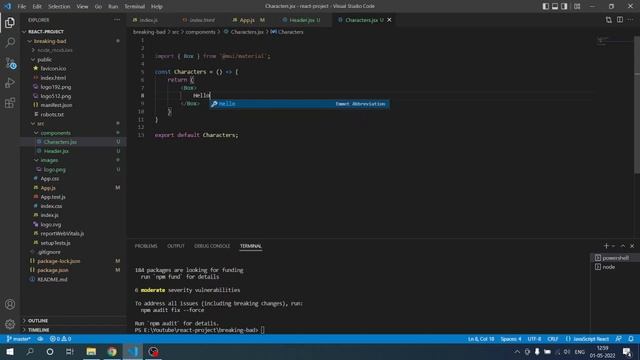Viewport: 640px width, 360px height.
Task: Split the editor to the right
Action: pos(620,20)
